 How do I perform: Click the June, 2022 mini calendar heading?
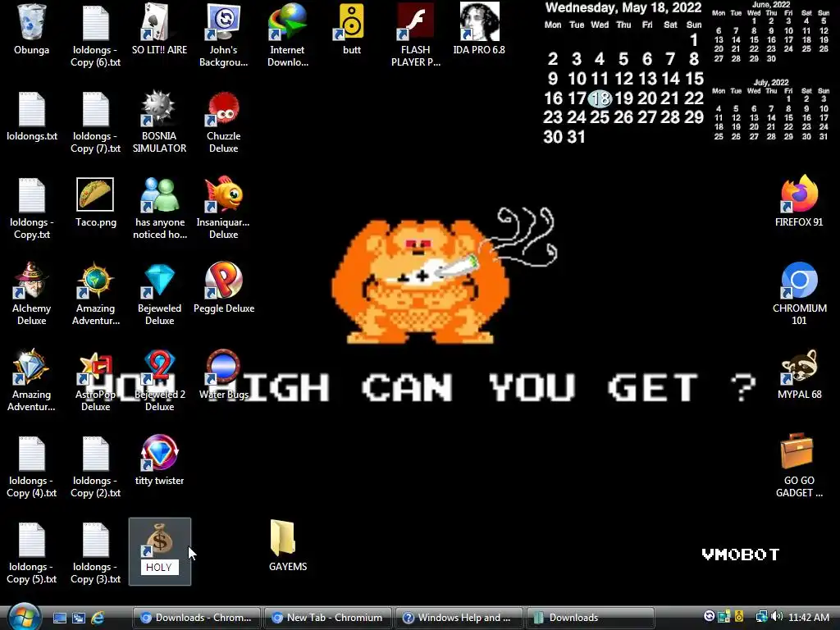(x=771, y=5)
